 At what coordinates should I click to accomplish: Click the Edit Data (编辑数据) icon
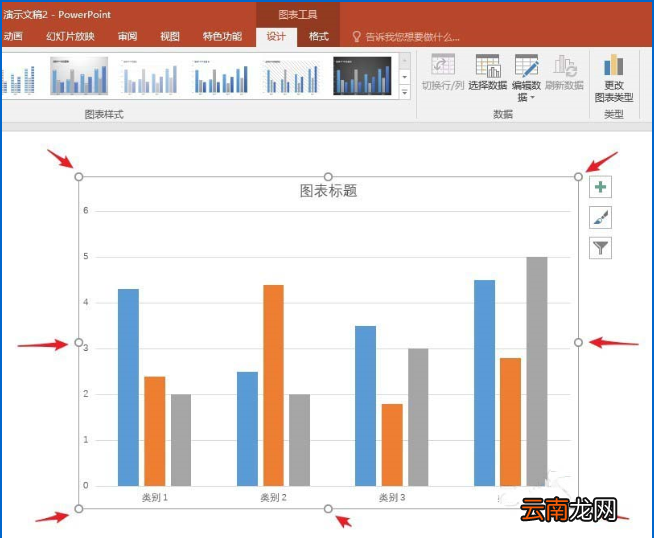pyautogui.click(x=526, y=65)
